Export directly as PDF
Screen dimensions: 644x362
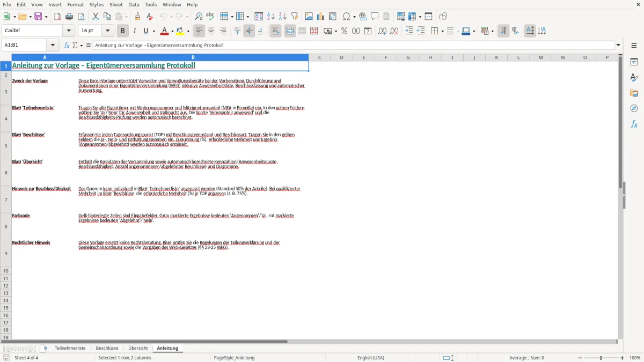(57, 17)
